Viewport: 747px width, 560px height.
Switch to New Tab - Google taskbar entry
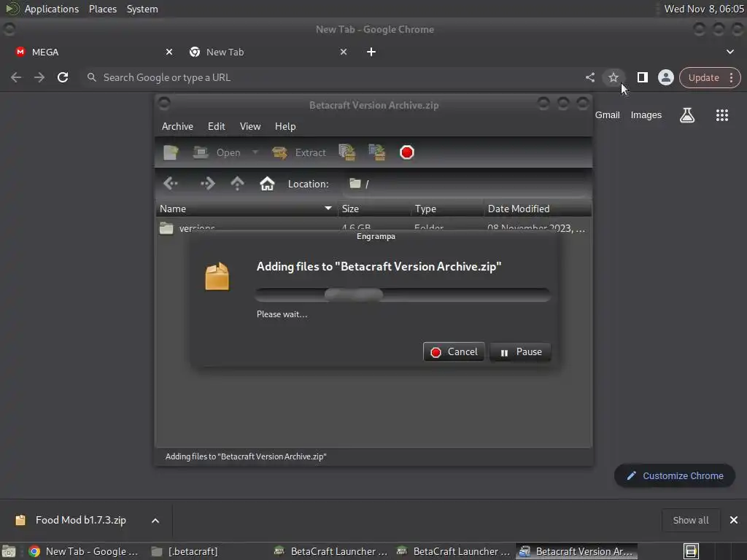83,551
